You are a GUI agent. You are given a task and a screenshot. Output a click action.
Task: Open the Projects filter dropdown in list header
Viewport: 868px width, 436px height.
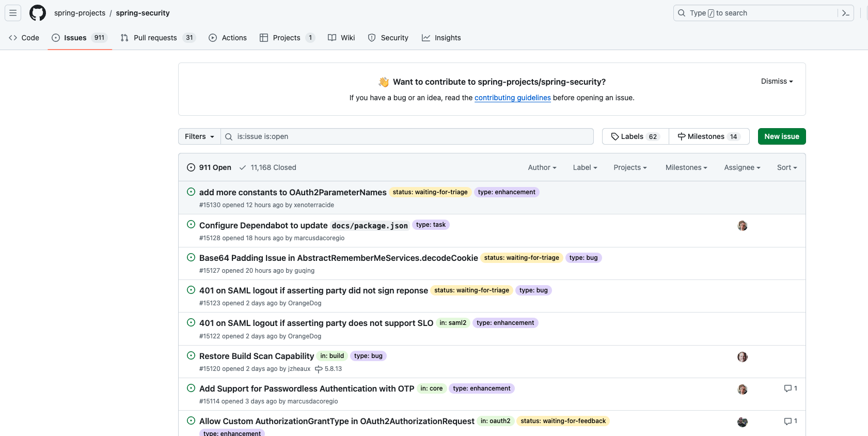[x=630, y=167]
